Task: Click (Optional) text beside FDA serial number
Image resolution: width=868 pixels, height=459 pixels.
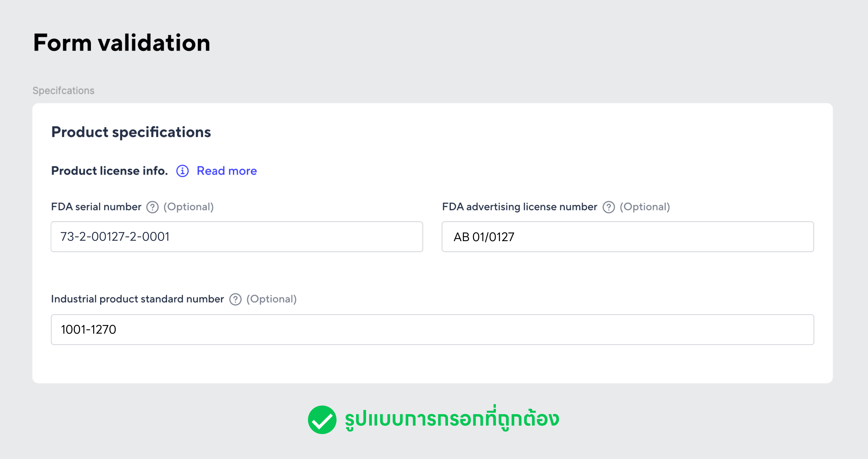Action: [189, 207]
